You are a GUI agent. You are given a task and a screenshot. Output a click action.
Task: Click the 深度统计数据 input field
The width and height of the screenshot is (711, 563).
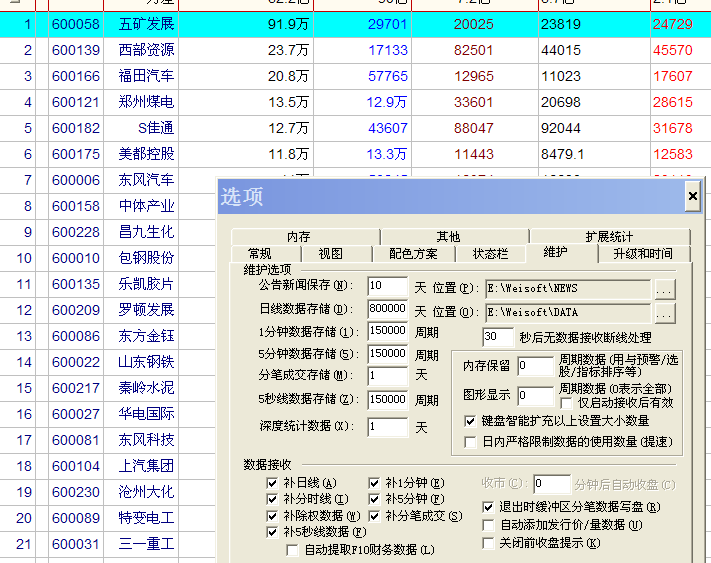pyautogui.click(x=388, y=427)
